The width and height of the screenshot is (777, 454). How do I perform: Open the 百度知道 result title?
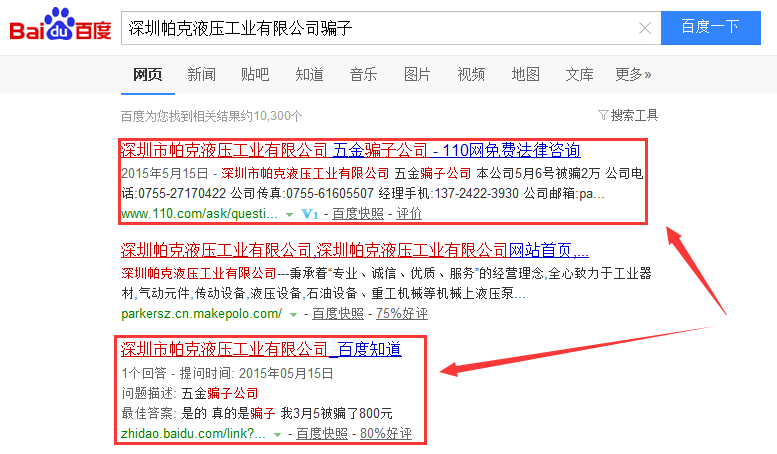point(261,349)
